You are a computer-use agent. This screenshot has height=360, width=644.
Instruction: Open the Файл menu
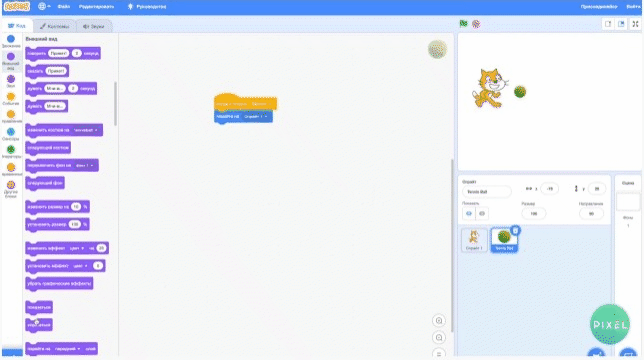pos(64,7)
